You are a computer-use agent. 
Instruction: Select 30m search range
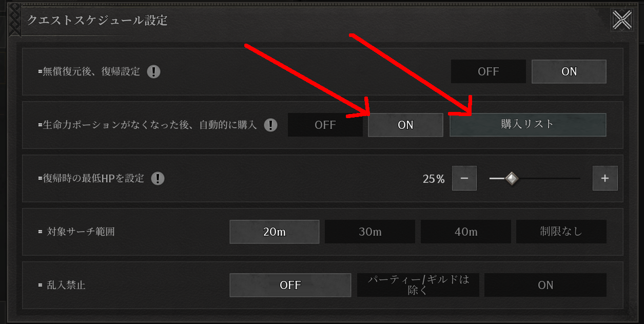(x=370, y=232)
